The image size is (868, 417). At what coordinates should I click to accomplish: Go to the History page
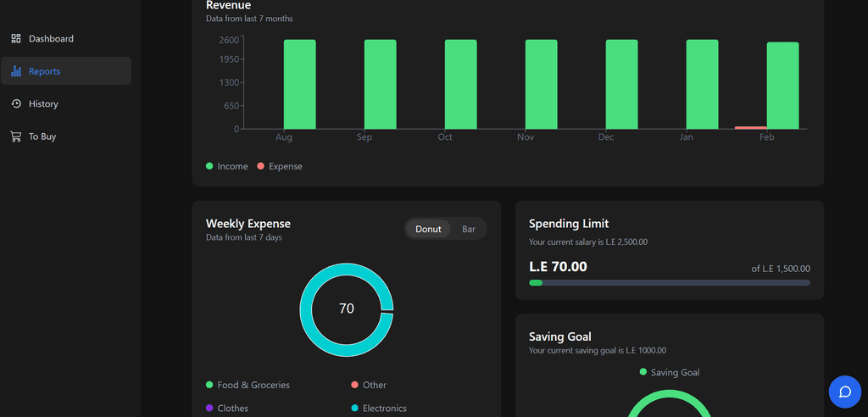(43, 104)
